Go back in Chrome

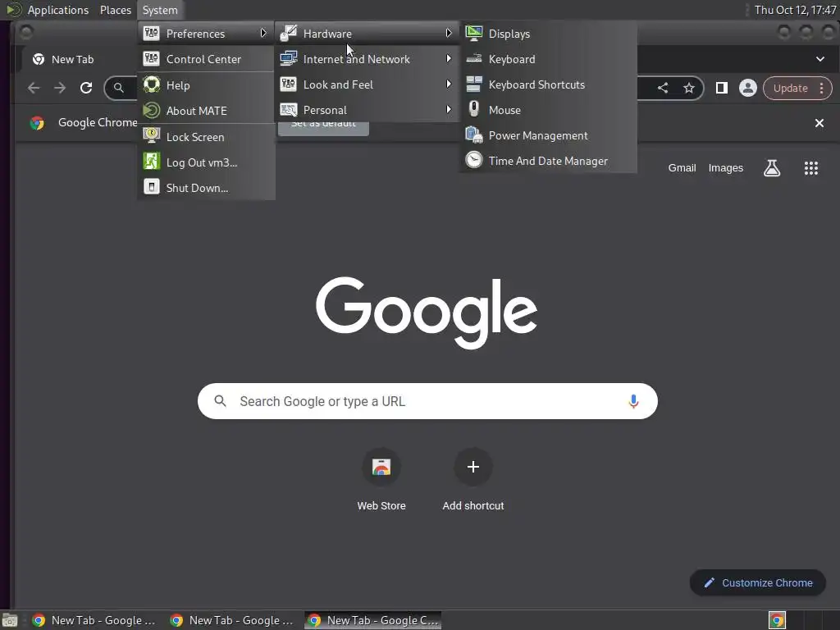click(x=34, y=88)
